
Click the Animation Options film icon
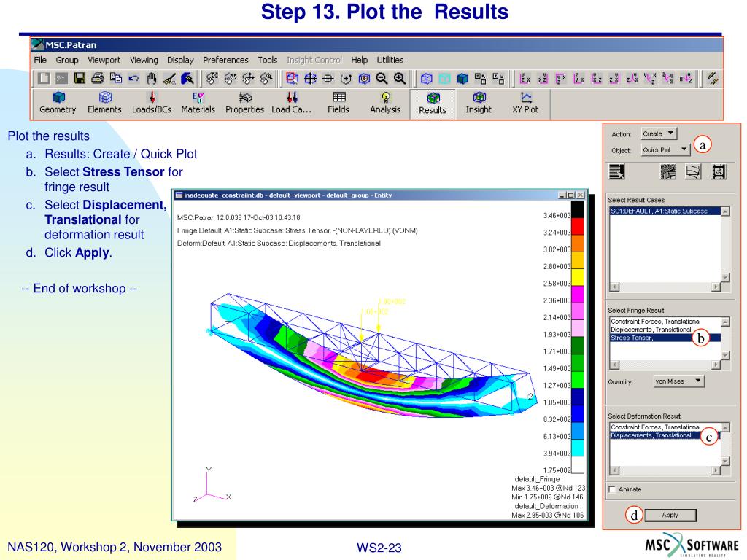[719, 171]
